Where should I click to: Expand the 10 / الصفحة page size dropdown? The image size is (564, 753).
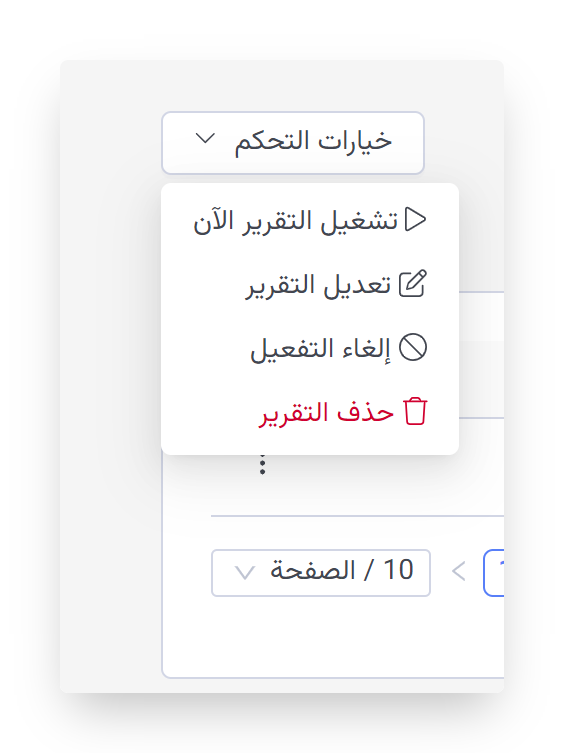point(321,573)
